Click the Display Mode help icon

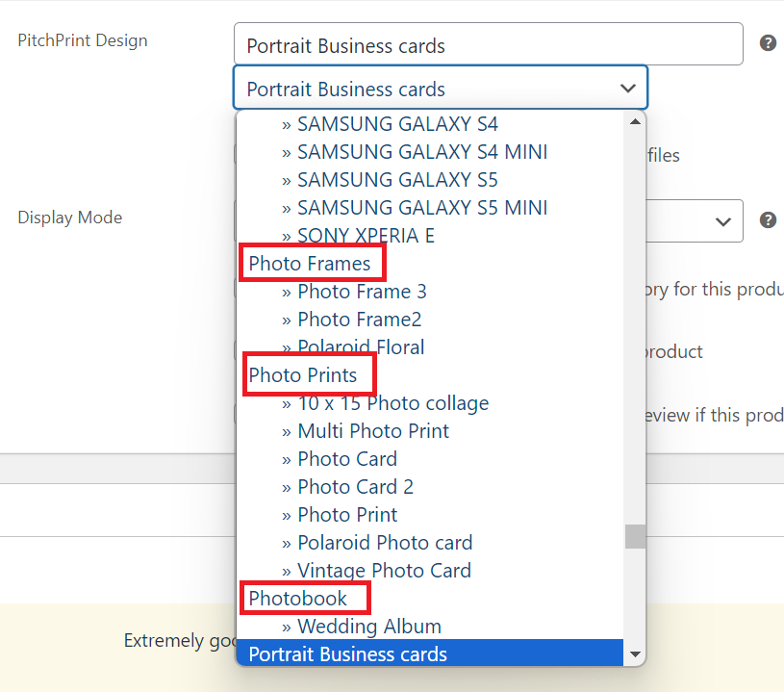(x=768, y=220)
